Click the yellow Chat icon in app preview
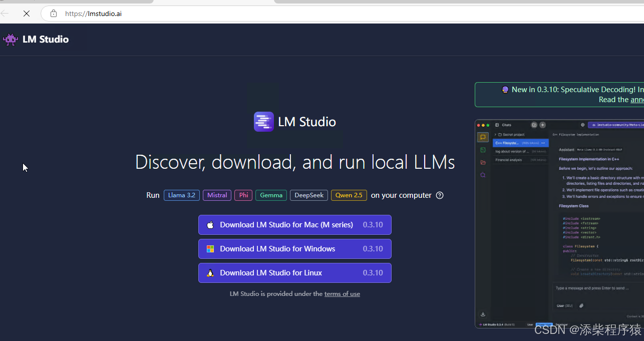Image resolution: width=644 pixels, height=341 pixels. coord(483,137)
